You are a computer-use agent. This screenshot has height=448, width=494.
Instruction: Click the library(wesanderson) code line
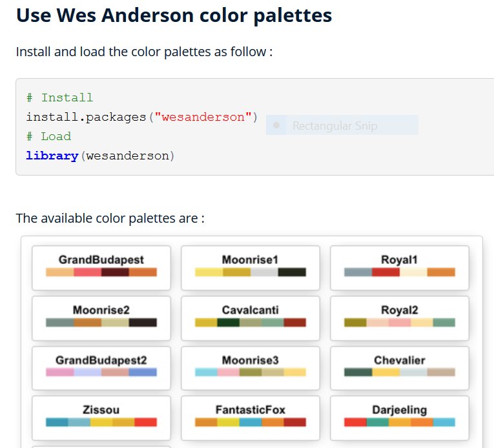pyautogui.click(x=100, y=156)
